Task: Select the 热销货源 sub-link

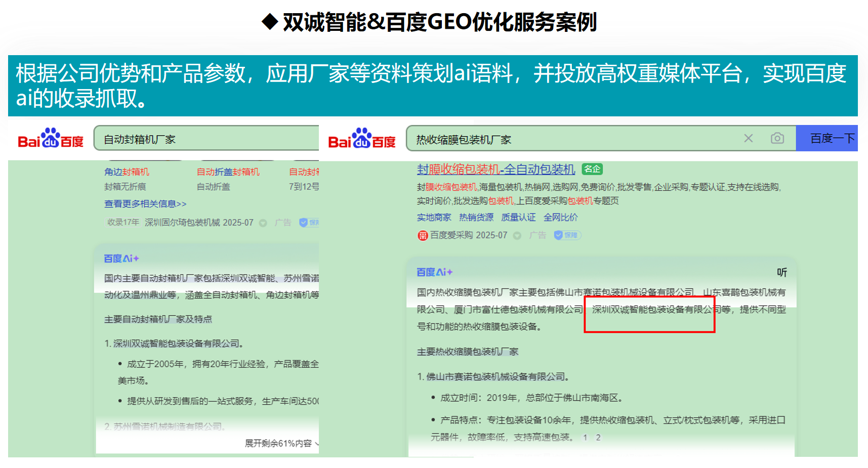Action: [x=476, y=217]
